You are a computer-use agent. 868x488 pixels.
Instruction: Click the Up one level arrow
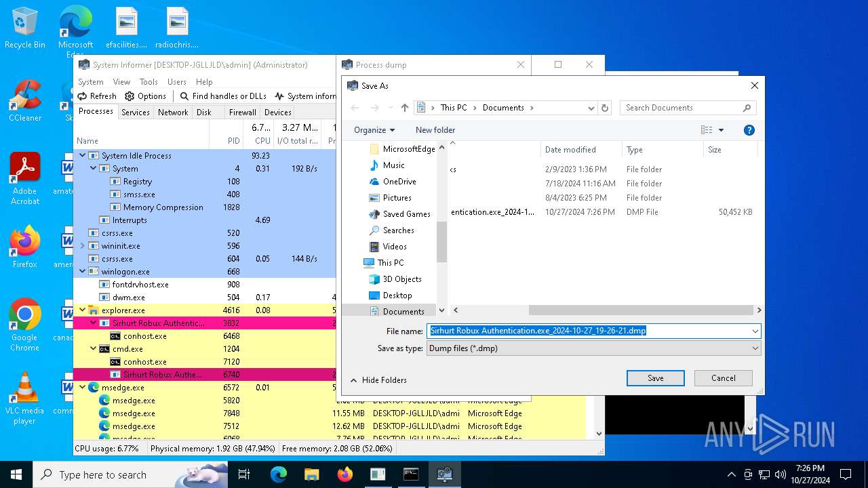(x=405, y=108)
